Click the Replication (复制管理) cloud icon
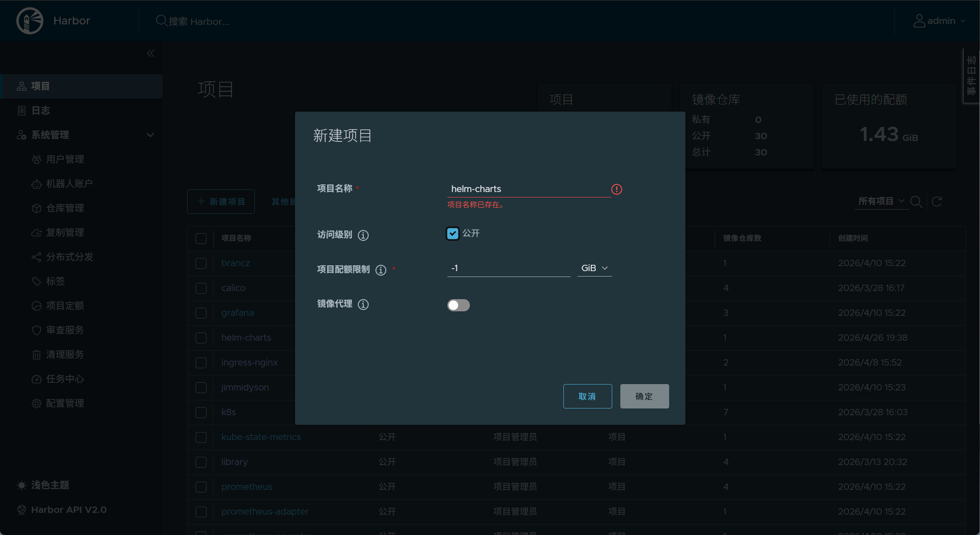980x535 pixels. (x=37, y=233)
